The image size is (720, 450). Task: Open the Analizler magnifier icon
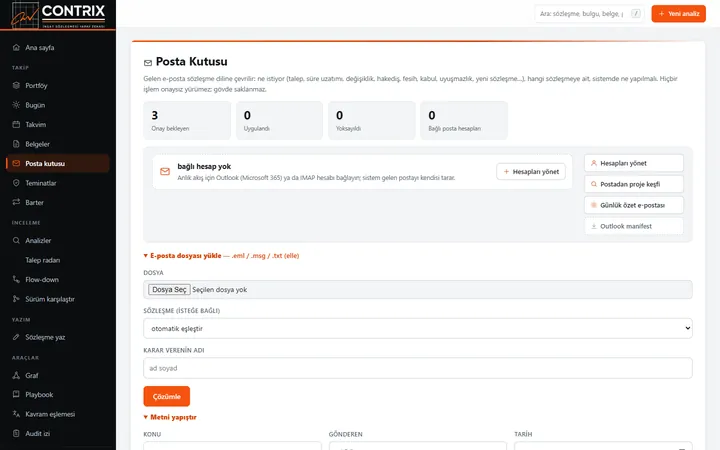coord(16,241)
